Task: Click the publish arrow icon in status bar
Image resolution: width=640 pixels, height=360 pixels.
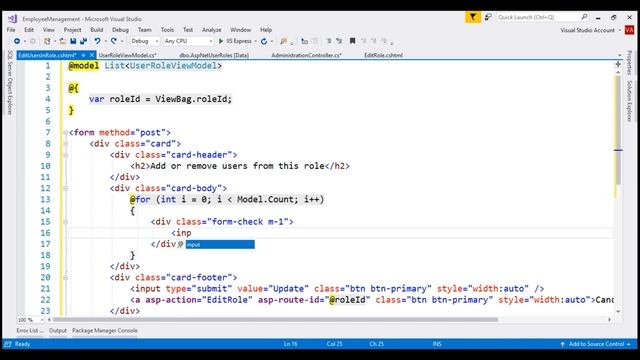Action: tap(562, 344)
